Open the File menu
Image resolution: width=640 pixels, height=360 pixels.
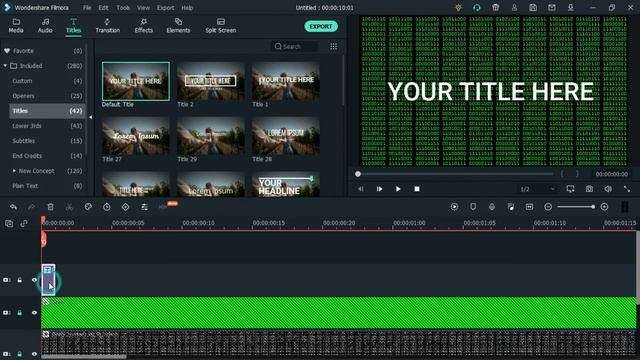87,8
